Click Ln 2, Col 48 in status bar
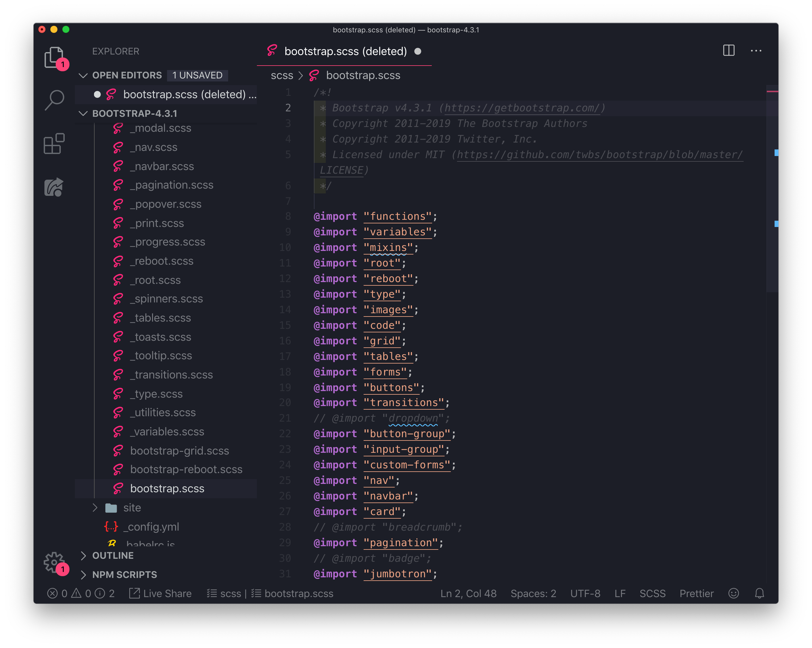This screenshot has width=812, height=648. tap(468, 594)
